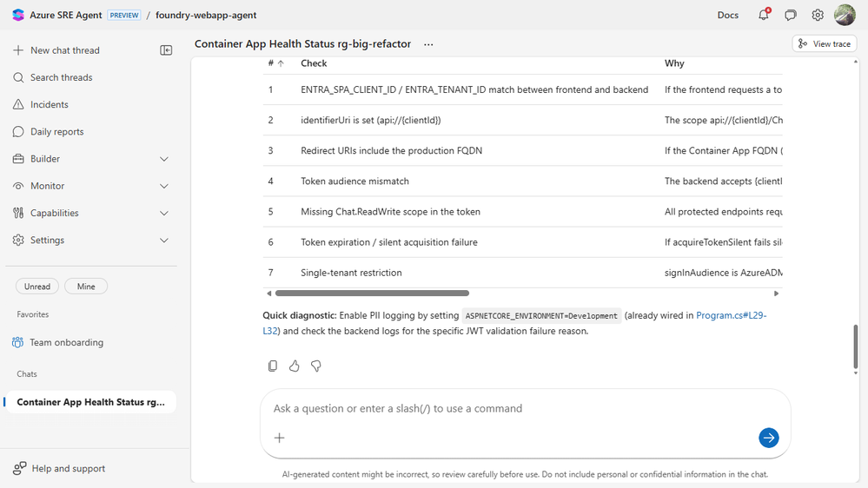The height and width of the screenshot is (488, 868).
Task: Expand the Builder section chevron
Action: coord(164,159)
